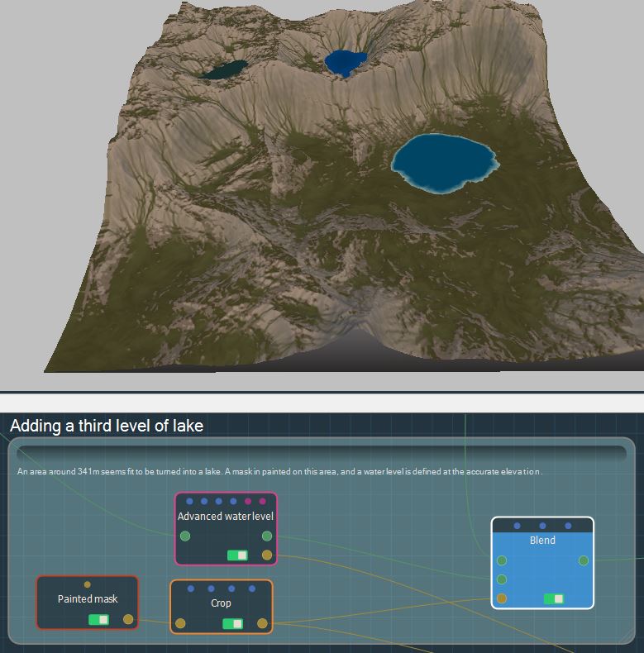Viewport: 644px width, 653px height.
Task: Select the Advanced water level node title
Action: (226, 517)
